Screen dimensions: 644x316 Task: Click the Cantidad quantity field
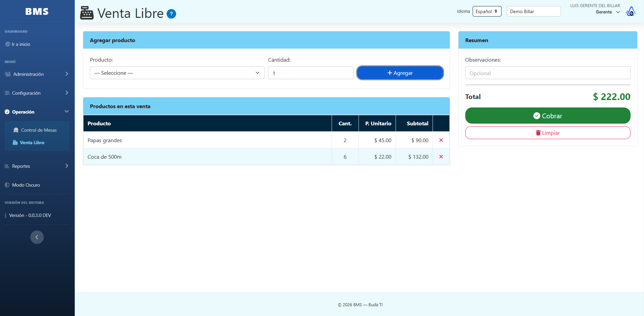[x=311, y=73]
